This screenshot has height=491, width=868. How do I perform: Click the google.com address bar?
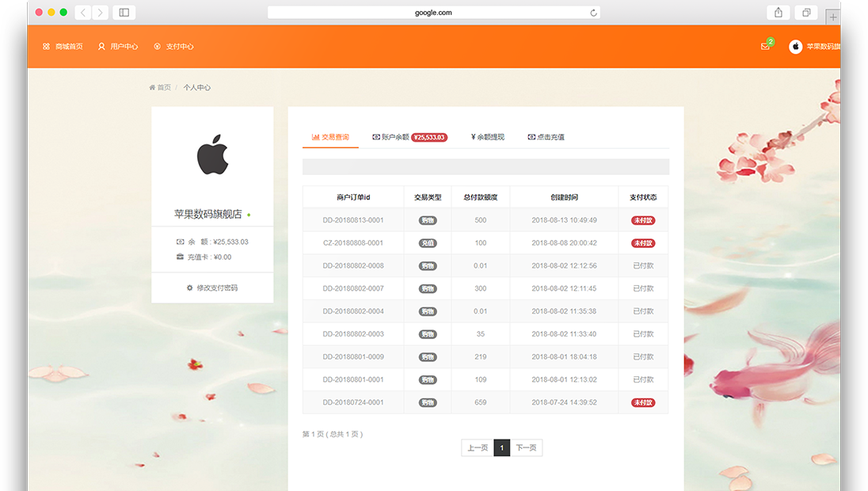433,13
